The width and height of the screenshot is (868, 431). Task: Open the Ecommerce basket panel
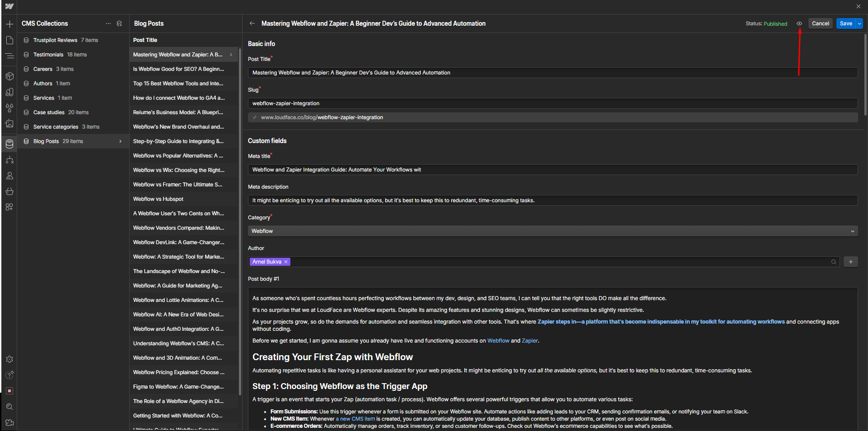(9, 191)
